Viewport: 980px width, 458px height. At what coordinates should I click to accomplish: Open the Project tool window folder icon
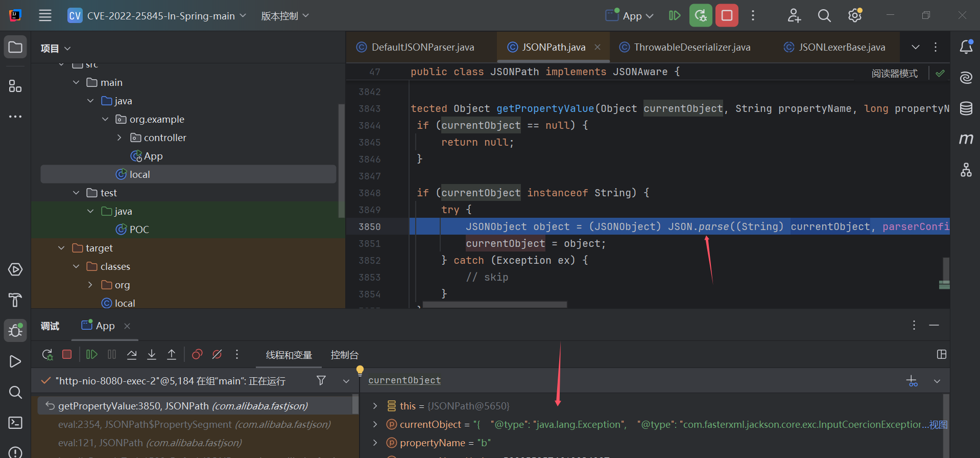[x=15, y=48]
